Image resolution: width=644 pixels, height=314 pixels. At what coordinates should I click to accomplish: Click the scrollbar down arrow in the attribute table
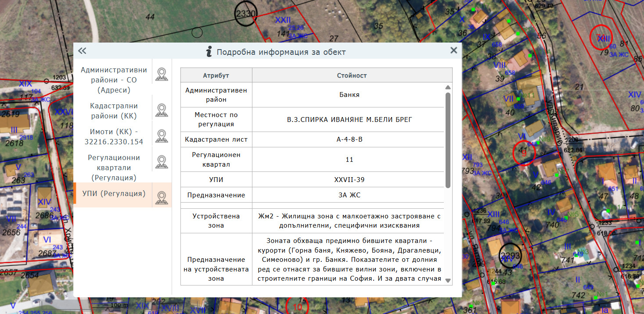[x=448, y=281]
